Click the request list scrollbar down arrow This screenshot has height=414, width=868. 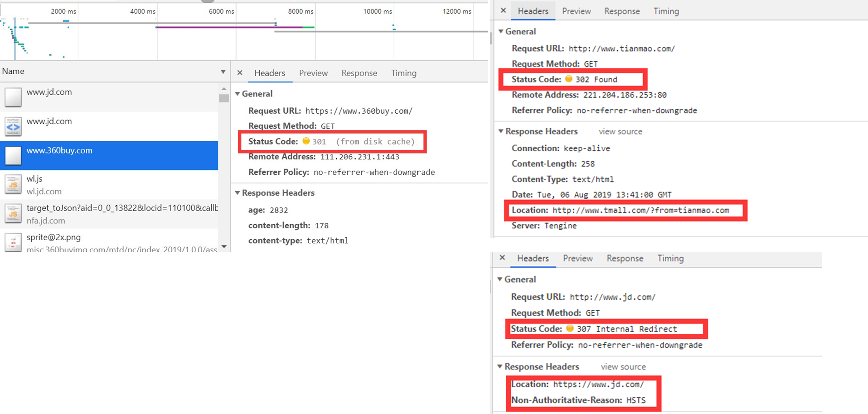coord(224,246)
